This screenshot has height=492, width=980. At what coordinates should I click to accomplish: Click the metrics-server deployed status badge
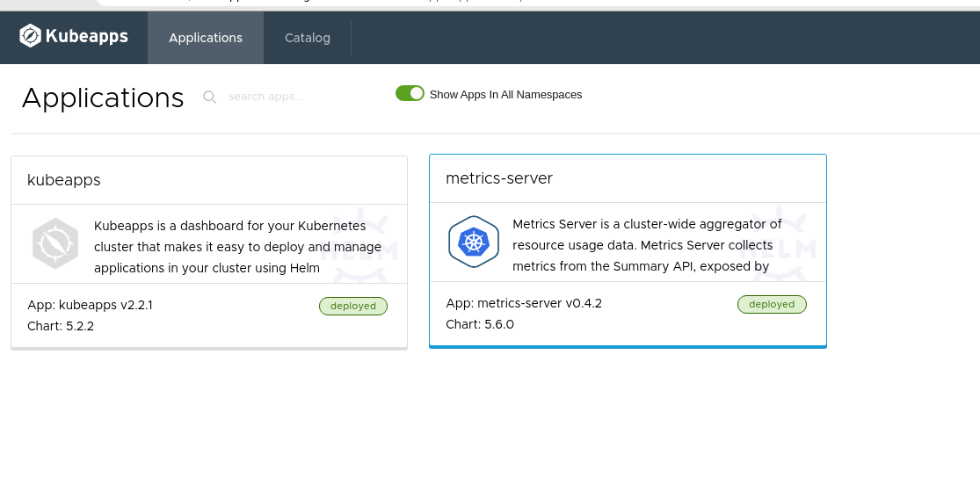tap(772, 304)
